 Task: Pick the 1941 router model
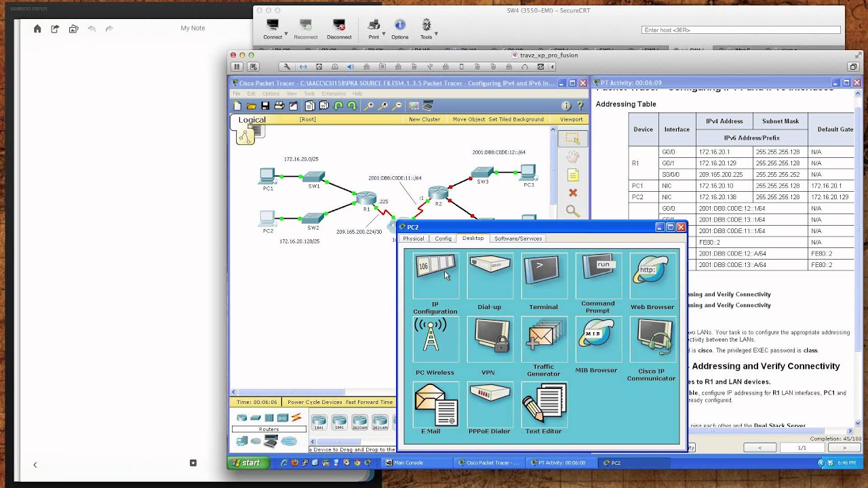click(x=339, y=422)
